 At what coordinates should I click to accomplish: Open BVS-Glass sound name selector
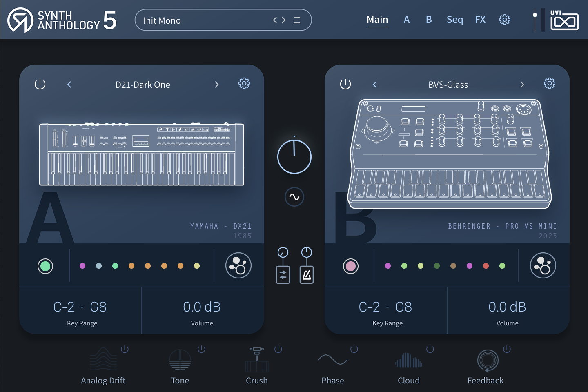(448, 85)
